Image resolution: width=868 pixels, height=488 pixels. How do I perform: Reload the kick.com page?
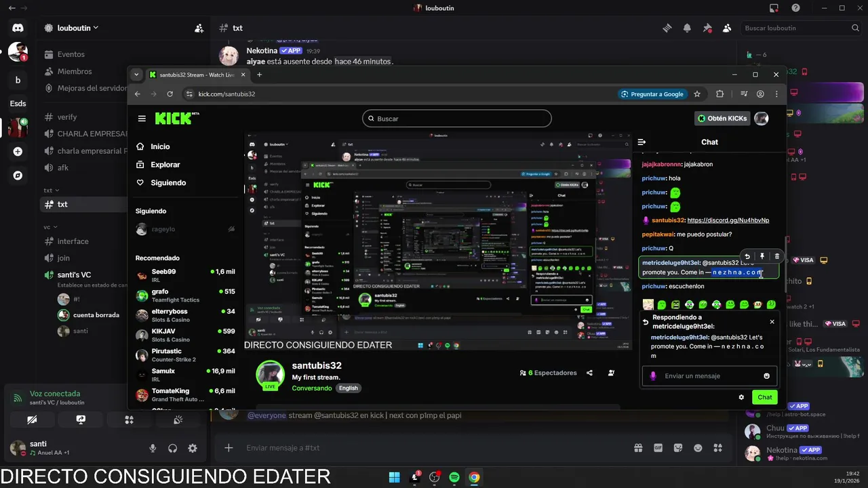coord(170,94)
